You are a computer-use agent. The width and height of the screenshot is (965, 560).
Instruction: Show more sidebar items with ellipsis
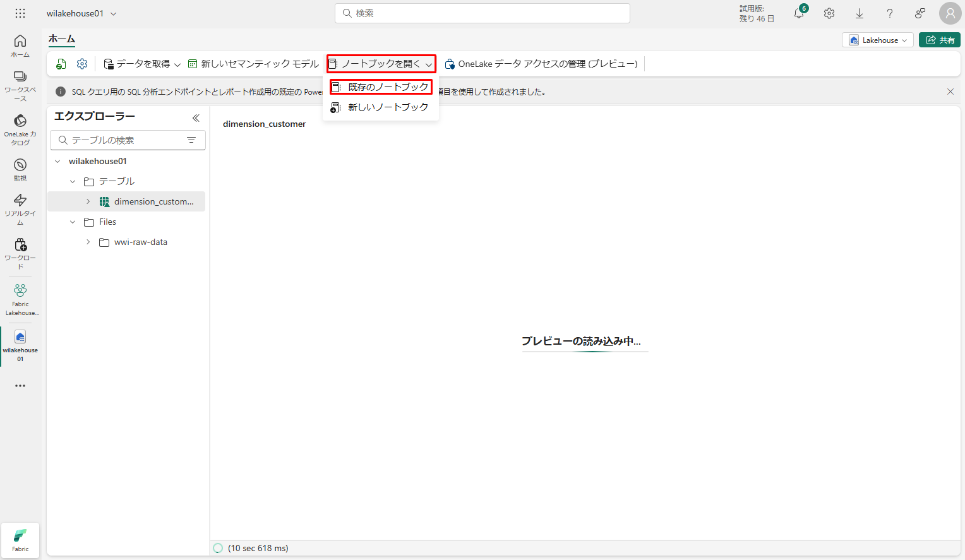[20, 386]
